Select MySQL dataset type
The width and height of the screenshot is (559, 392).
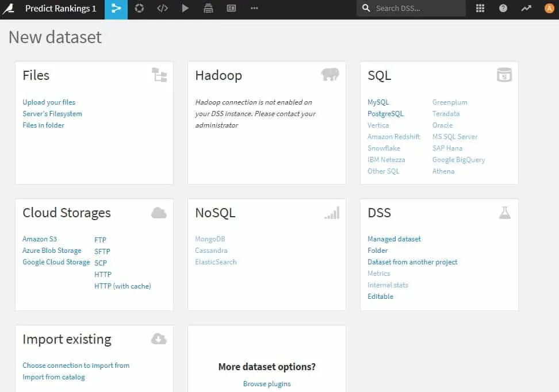(x=378, y=102)
